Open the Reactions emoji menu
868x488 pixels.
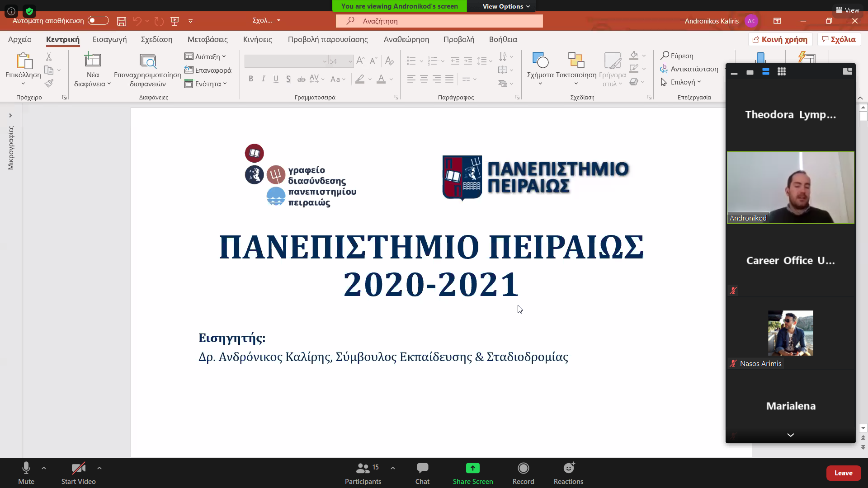point(568,469)
